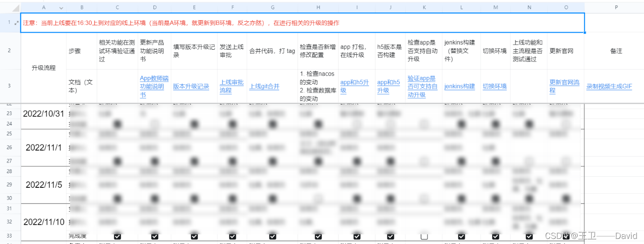Select the 升级流程 merged cell

(44, 68)
